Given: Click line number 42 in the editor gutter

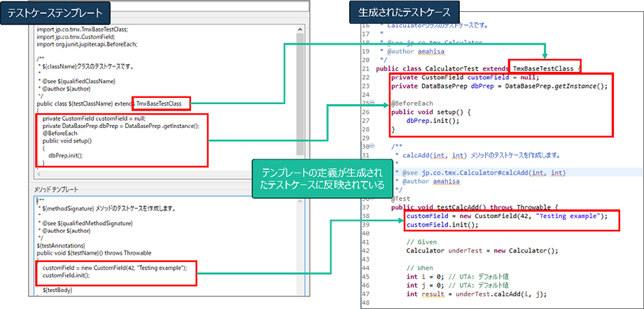Looking at the screenshot, I should 365,251.
